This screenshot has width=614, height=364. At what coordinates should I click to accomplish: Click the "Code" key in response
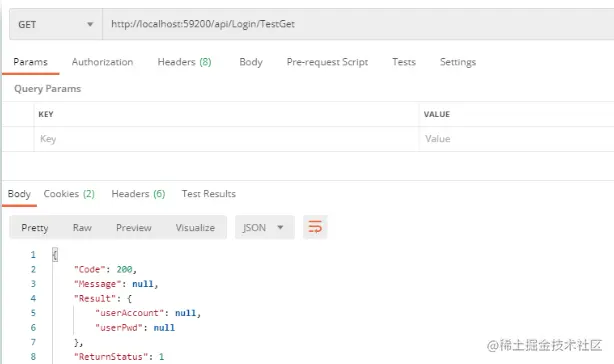coord(90,269)
